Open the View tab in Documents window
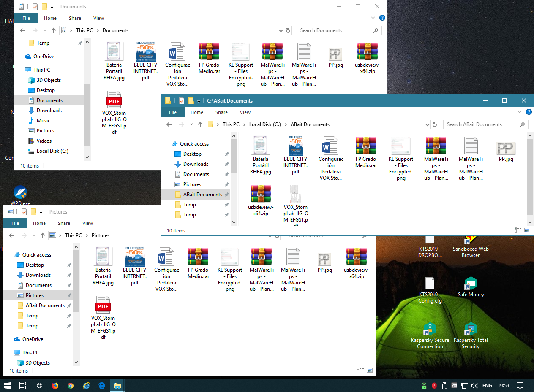Viewport: 534px width, 392px height. tap(98, 18)
